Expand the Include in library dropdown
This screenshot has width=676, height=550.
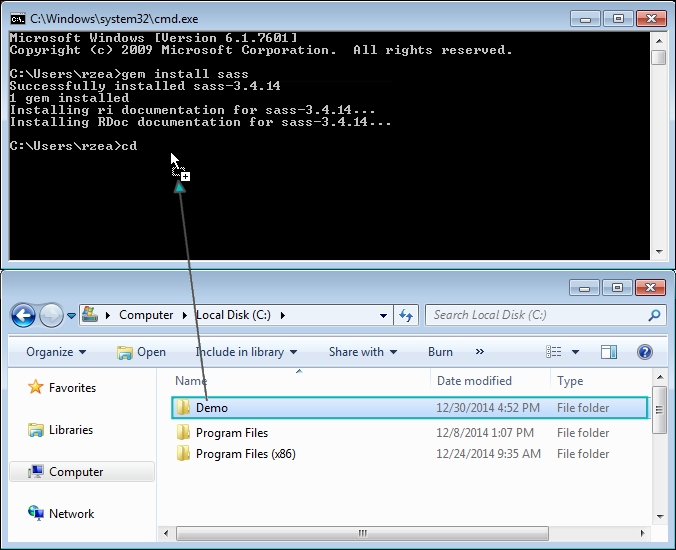coord(246,352)
